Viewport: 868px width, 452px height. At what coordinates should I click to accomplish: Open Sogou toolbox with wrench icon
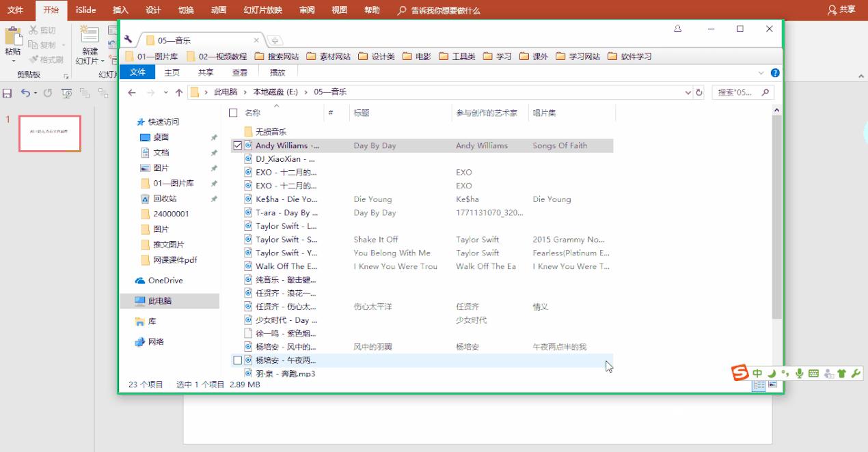tap(856, 374)
